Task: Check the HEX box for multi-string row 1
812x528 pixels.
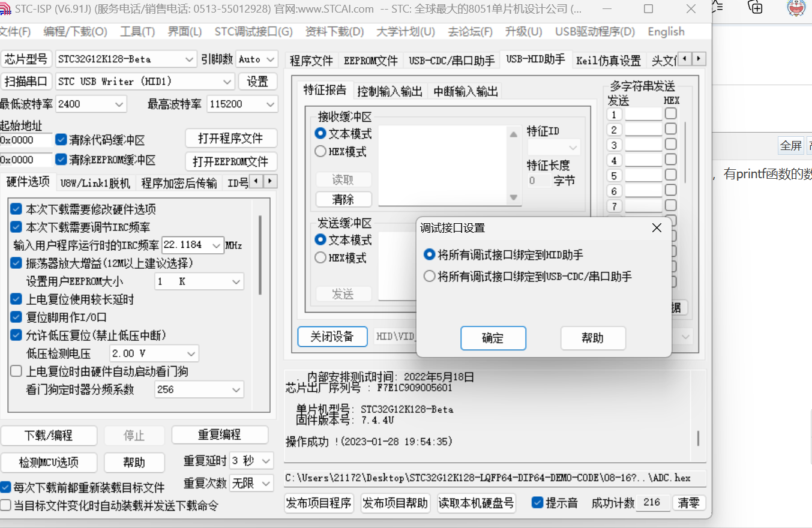Action: coord(670,113)
